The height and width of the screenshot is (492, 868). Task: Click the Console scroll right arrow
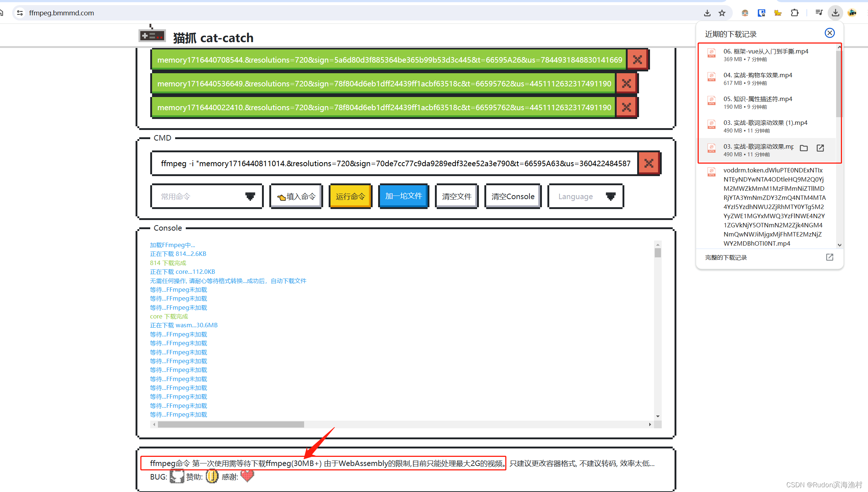[x=650, y=424]
